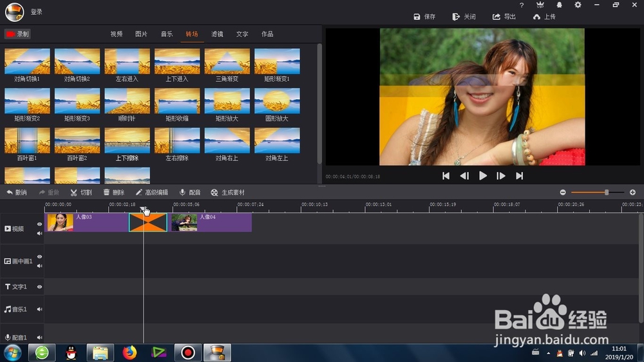This screenshot has height=362, width=644.
Task: Switch to the 滤镜 tab
Action: coord(217,34)
